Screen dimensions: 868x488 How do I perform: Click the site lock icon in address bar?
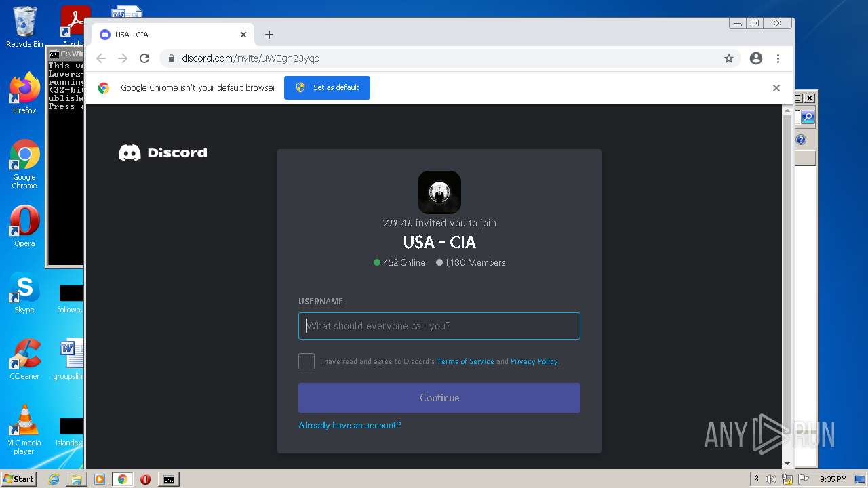tap(172, 58)
